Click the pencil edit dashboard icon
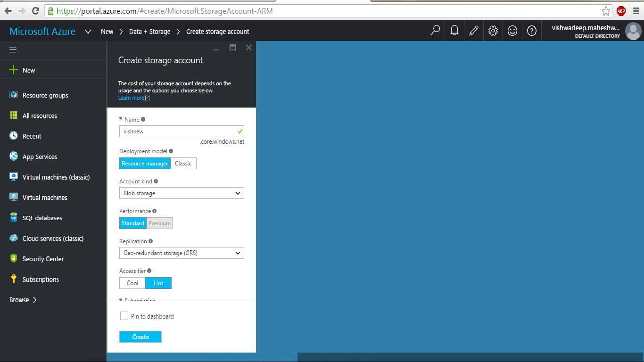The image size is (644, 362). click(474, 31)
